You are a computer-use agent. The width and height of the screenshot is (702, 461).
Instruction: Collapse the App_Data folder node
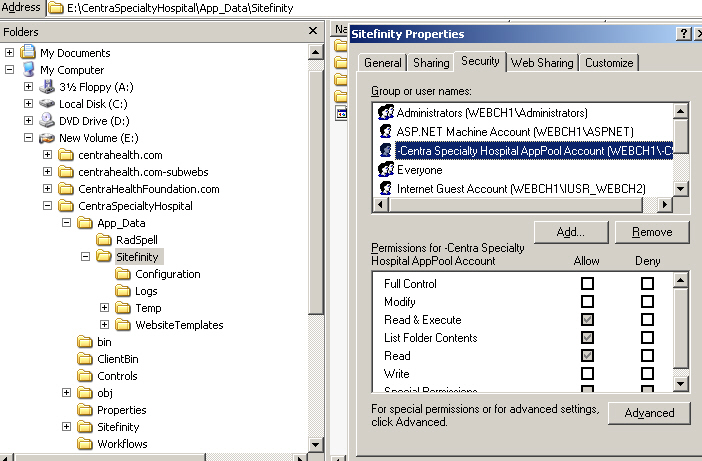tap(66, 222)
